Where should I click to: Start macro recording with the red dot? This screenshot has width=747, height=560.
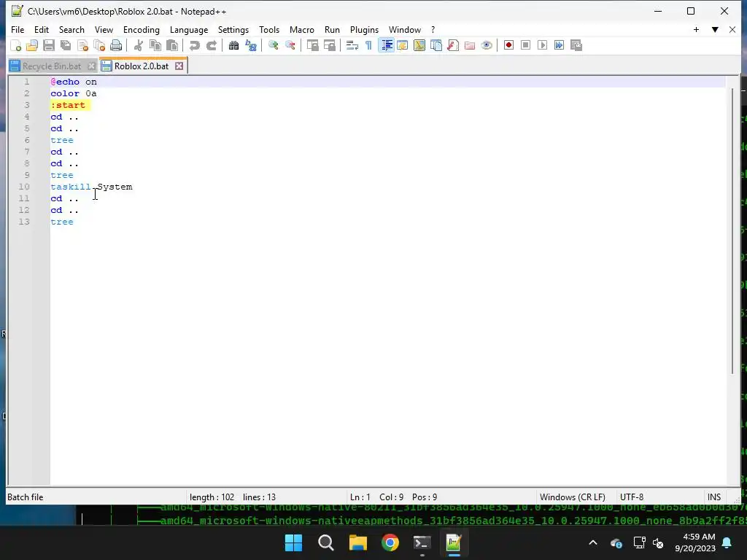pyautogui.click(x=508, y=45)
